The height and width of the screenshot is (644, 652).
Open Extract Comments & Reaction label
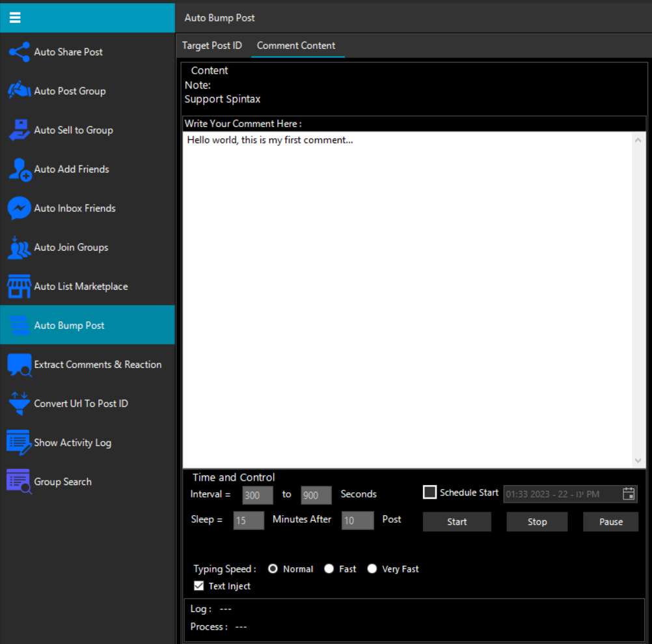pyautogui.click(x=98, y=365)
